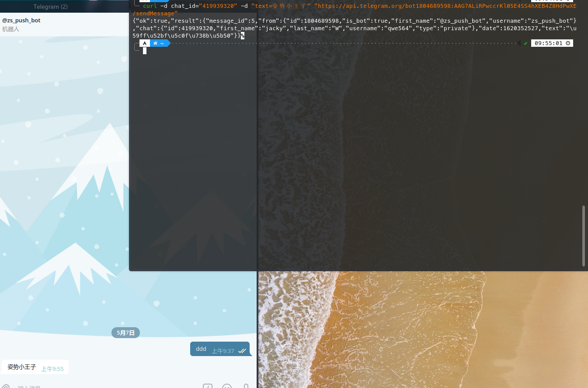Open the bot commands slash icon
Screen dimensions: 588x388
208,386
